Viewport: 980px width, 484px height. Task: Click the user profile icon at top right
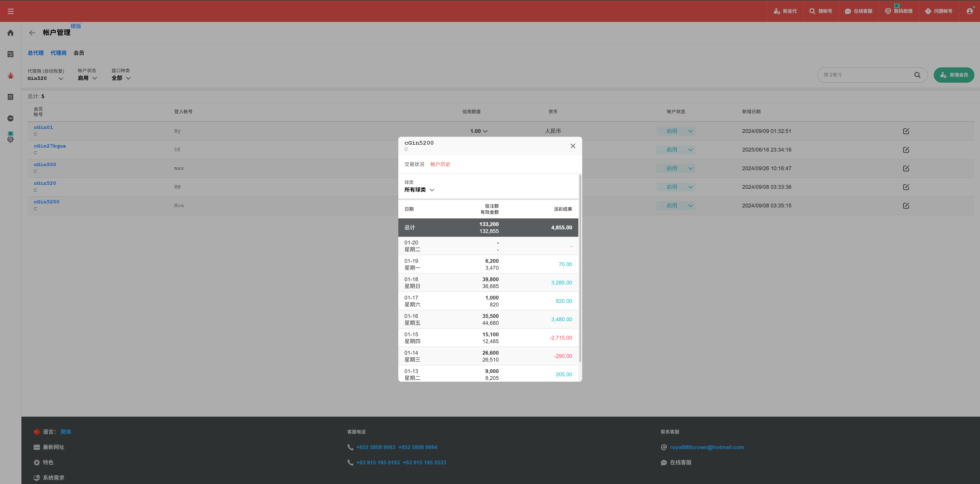pyautogui.click(x=969, y=11)
